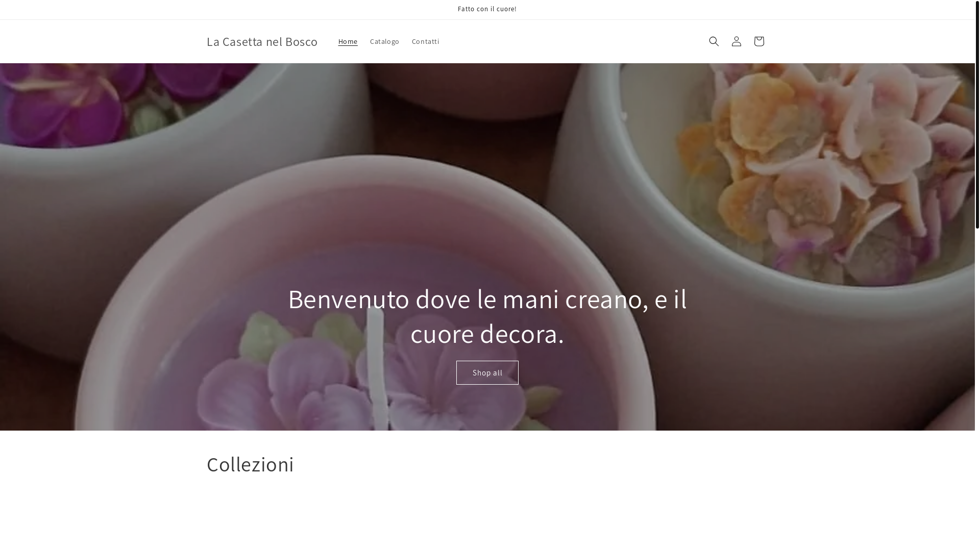Viewport: 980px width, 551px height.
Task: Open the Contatti menu item
Action: (x=425, y=41)
